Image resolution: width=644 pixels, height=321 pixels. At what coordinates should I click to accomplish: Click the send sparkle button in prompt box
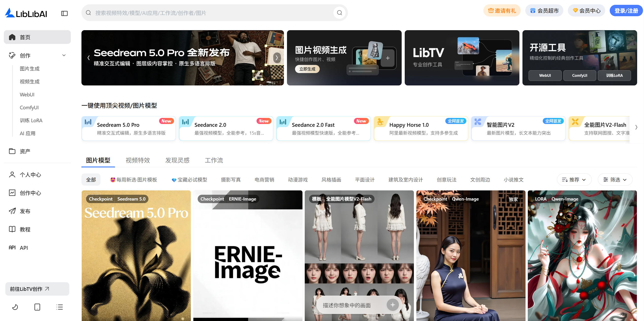coord(393,305)
